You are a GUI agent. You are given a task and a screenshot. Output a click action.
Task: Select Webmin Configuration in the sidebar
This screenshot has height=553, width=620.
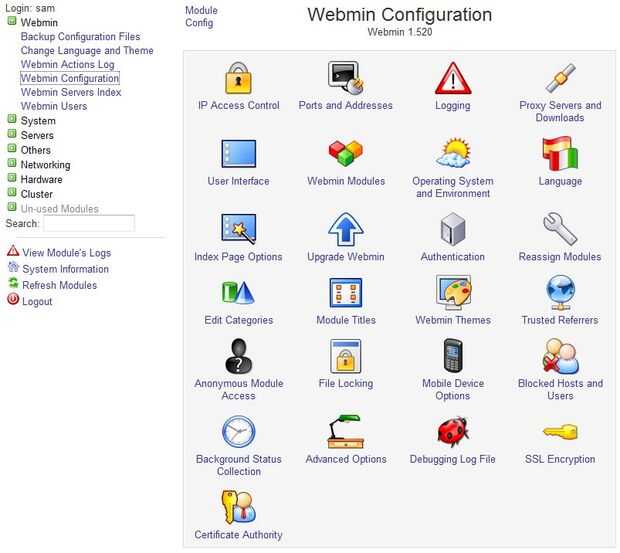70,78
